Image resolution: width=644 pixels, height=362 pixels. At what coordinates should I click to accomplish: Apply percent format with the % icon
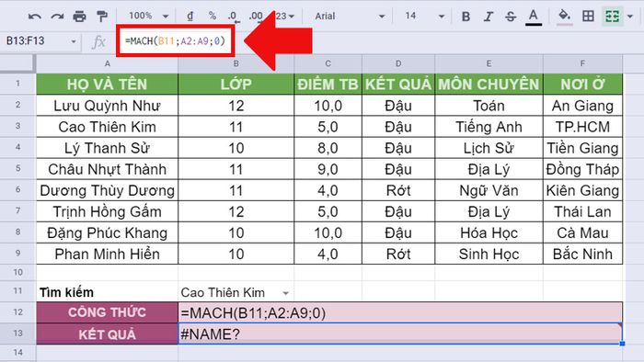coord(212,16)
